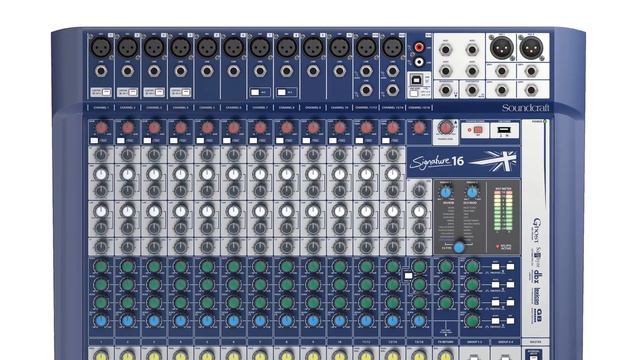Click the red gain knob on channel 7
The width and height of the screenshot is (640, 360).
pyautogui.click(x=260, y=128)
